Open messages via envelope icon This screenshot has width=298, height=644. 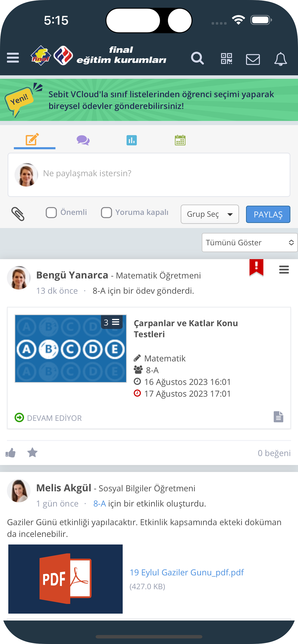point(253,60)
